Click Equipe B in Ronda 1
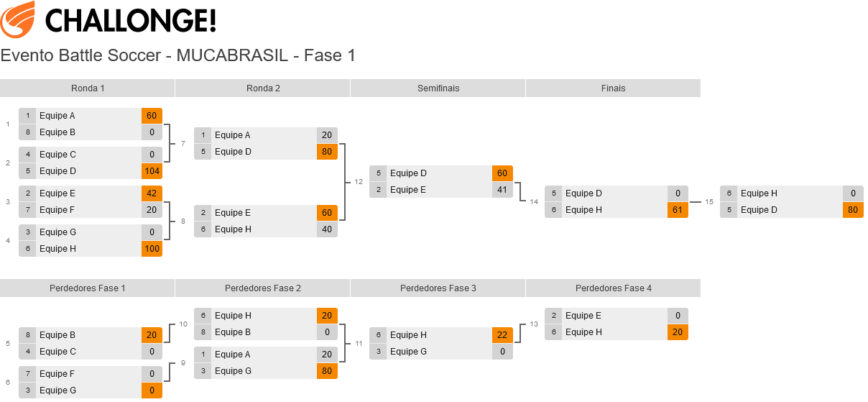This screenshot has width=868, height=402. pos(57,132)
